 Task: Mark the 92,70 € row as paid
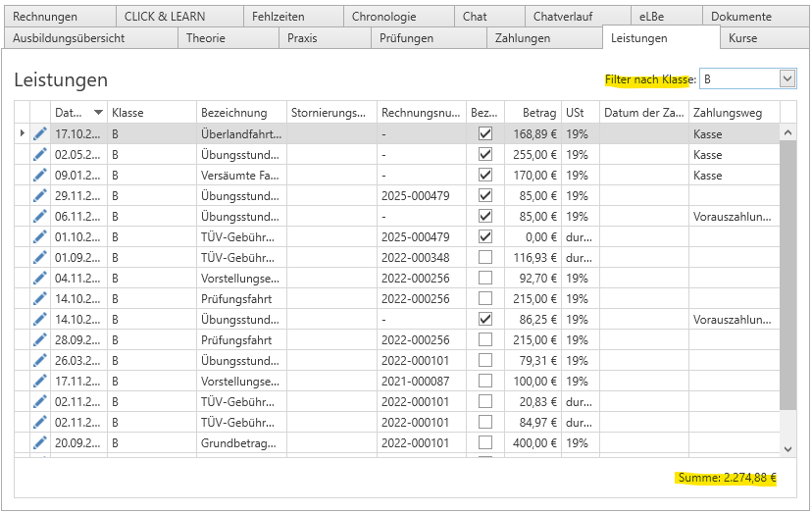[485, 279]
